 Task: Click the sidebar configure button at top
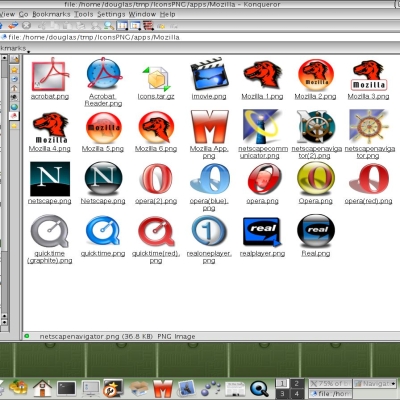tap(14, 59)
